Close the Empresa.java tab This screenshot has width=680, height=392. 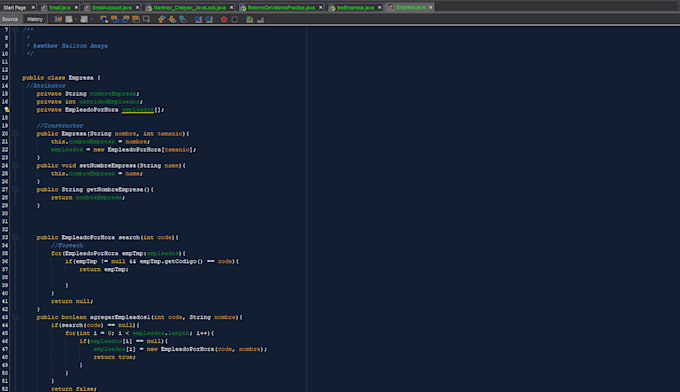point(431,7)
